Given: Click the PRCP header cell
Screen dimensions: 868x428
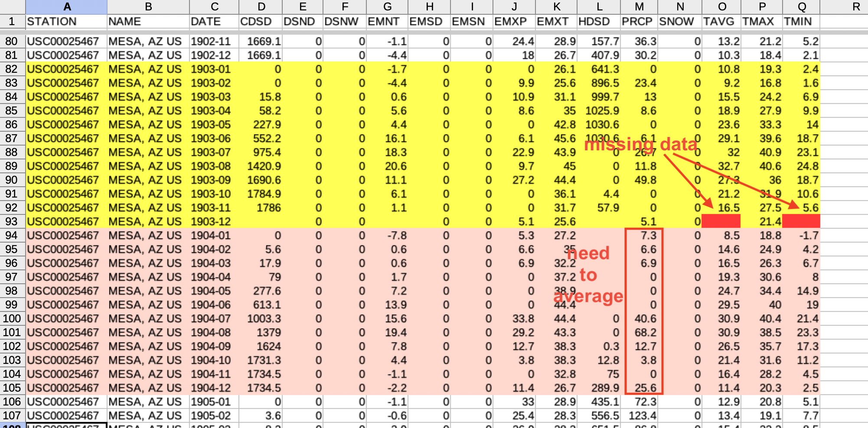Looking at the screenshot, I should click(639, 21).
